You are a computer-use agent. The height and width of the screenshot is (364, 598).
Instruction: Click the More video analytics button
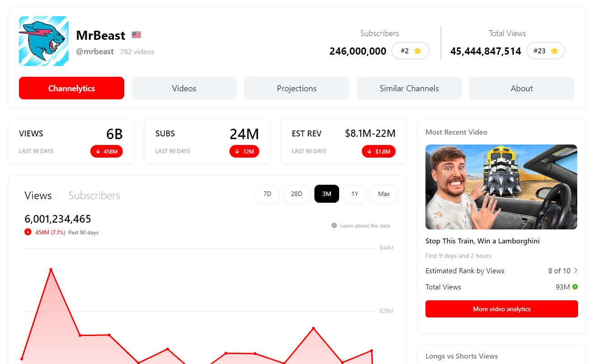pos(501,309)
